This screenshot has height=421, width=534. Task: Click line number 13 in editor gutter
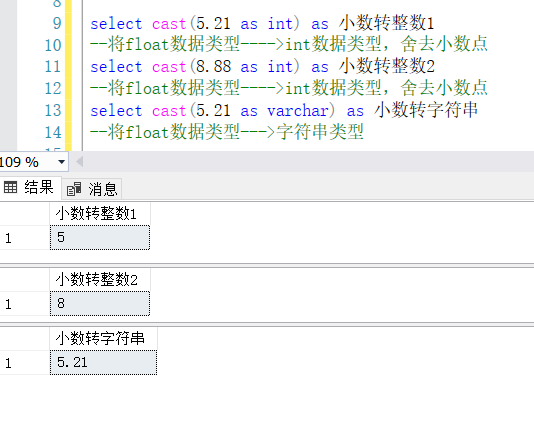(53, 110)
